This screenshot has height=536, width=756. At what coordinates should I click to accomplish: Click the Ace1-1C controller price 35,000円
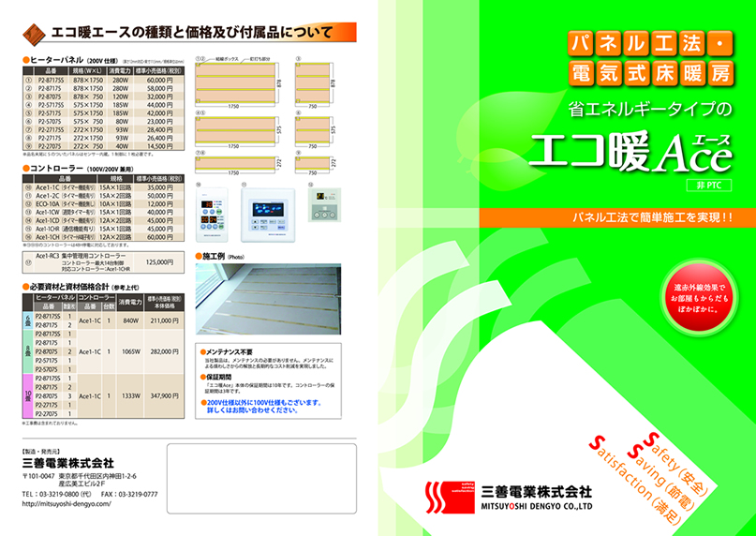[159, 187]
